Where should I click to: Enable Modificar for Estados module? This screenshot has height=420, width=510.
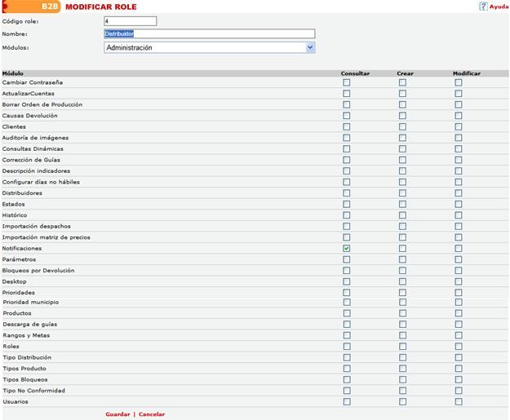(x=459, y=204)
